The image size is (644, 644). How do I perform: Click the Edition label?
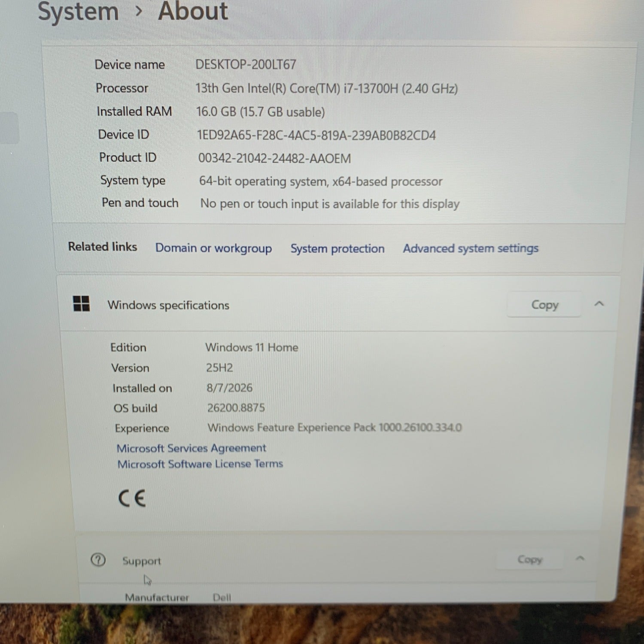[128, 347]
